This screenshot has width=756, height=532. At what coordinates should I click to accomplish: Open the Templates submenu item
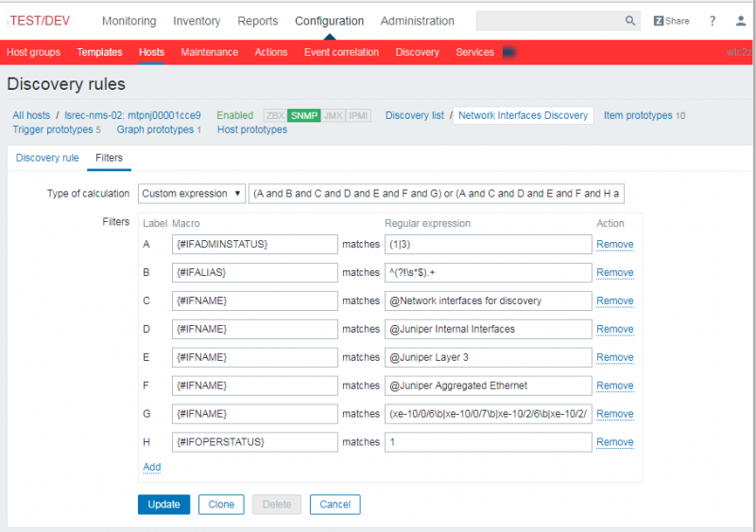[99, 52]
